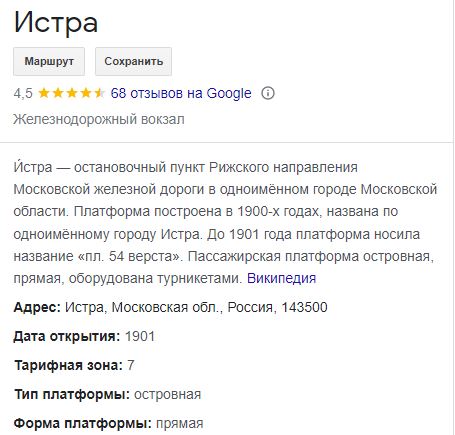Click the Железнодорожный вокзал category text

(99, 119)
